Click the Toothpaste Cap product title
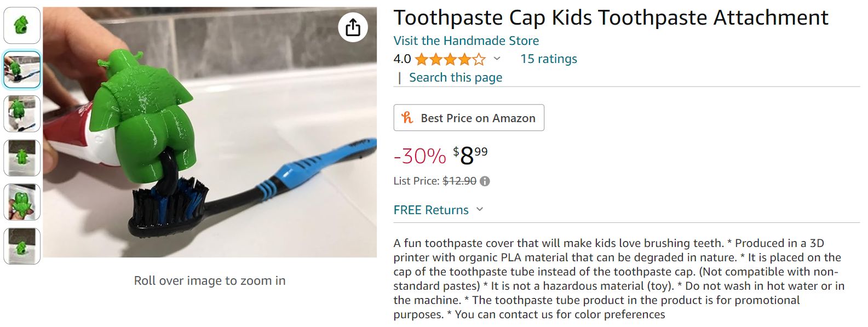Viewport: 868px width, 327px height. 611,18
